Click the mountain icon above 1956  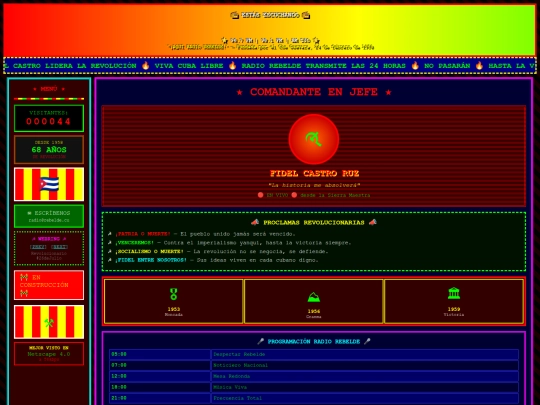(314, 297)
